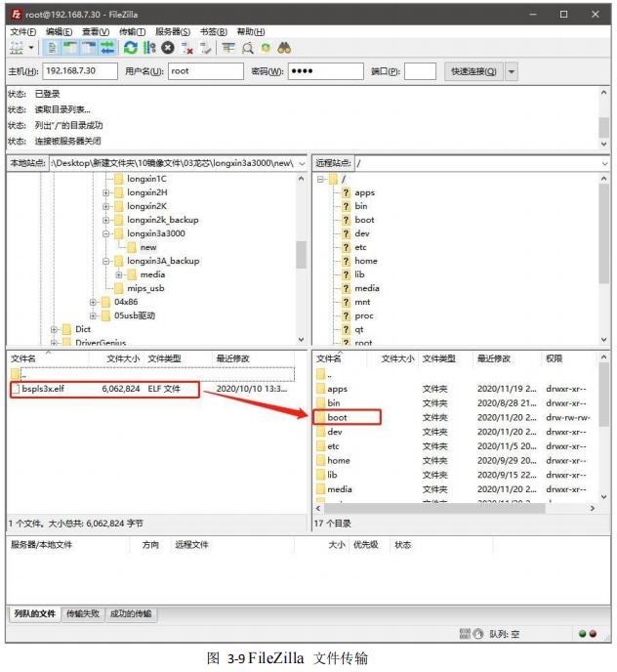Switch to 成功的传输 tab
The height and width of the screenshot is (672, 617).
click(131, 613)
